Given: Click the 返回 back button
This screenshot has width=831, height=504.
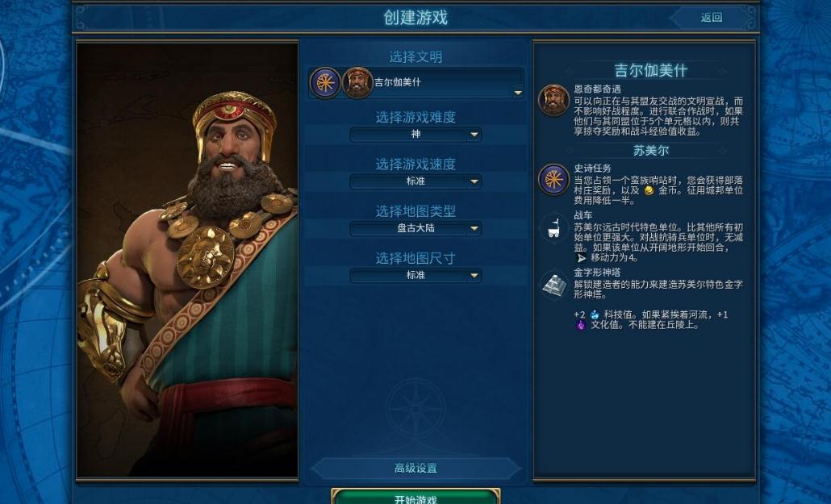Looking at the screenshot, I should click(712, 18).
